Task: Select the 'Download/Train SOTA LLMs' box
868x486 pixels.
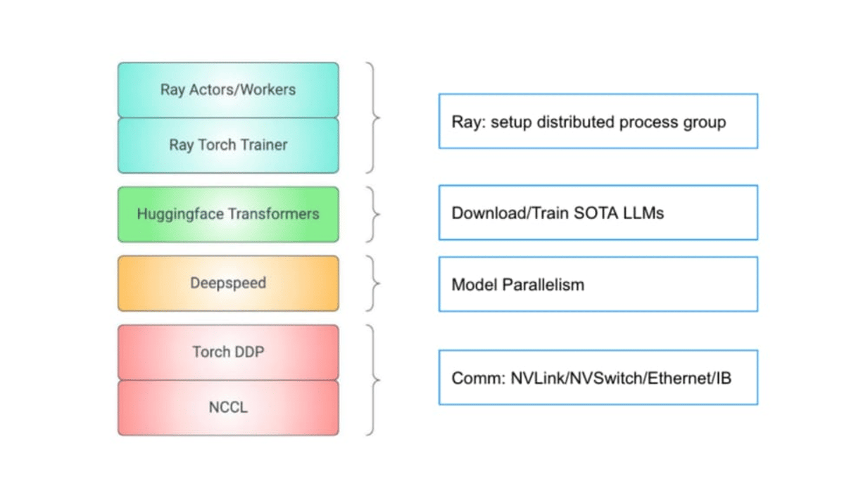Action: pos(598,212)
